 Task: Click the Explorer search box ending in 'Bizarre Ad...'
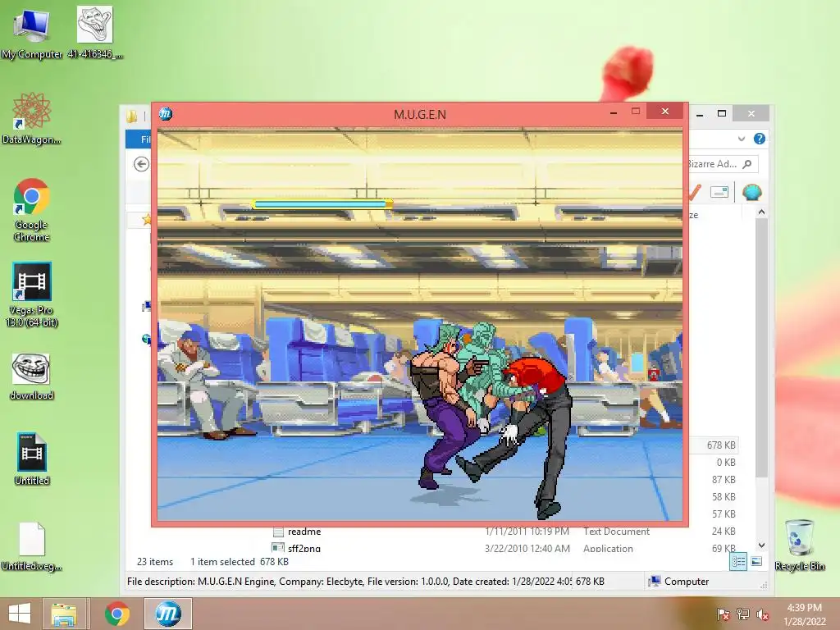click(722, 164)
